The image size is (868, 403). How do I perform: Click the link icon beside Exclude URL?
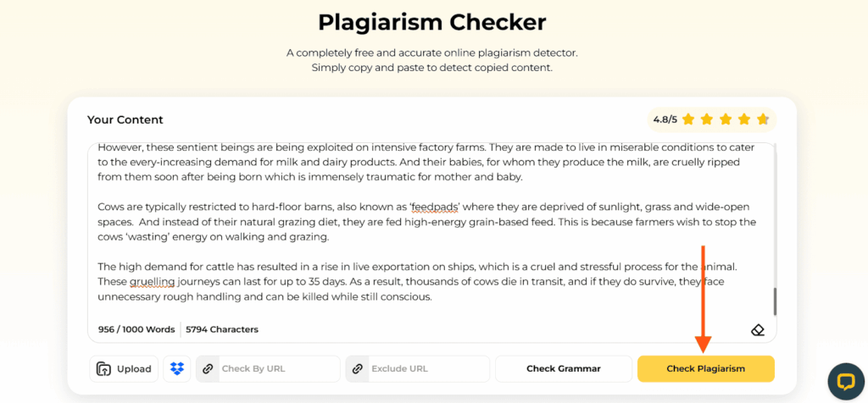point(358,369)
